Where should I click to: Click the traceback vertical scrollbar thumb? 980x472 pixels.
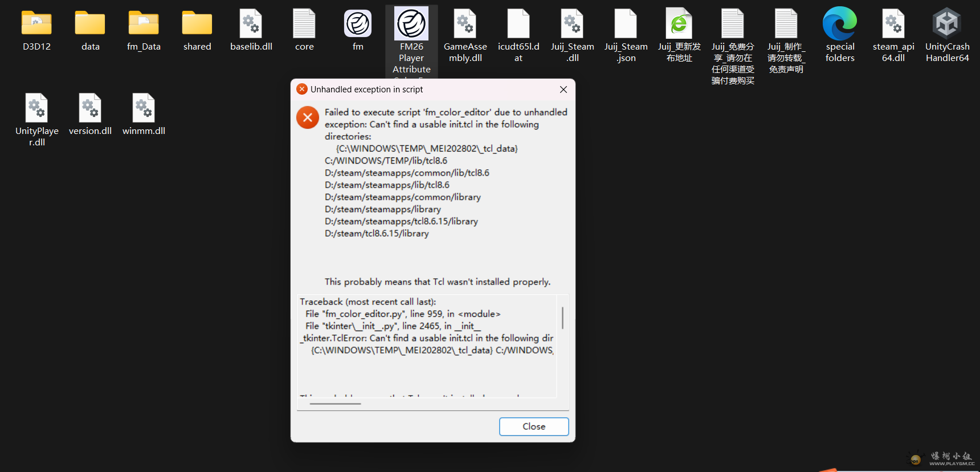[x=562, y=318]
